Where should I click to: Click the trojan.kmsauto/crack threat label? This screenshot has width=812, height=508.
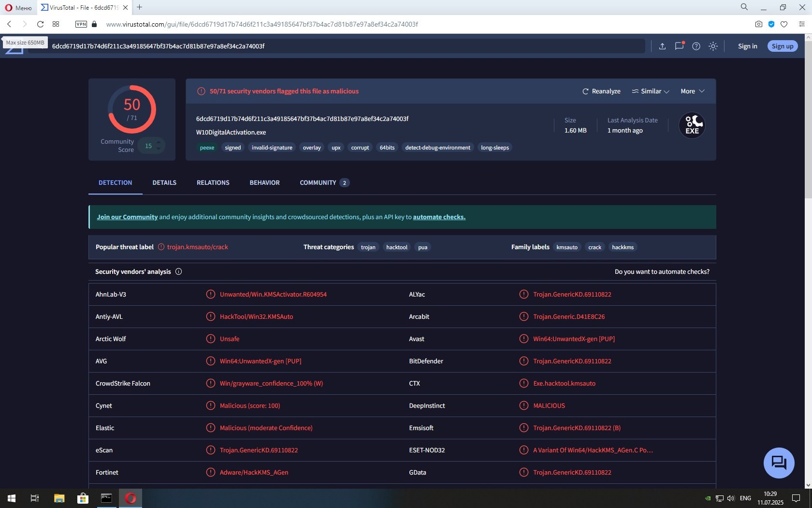198,247
